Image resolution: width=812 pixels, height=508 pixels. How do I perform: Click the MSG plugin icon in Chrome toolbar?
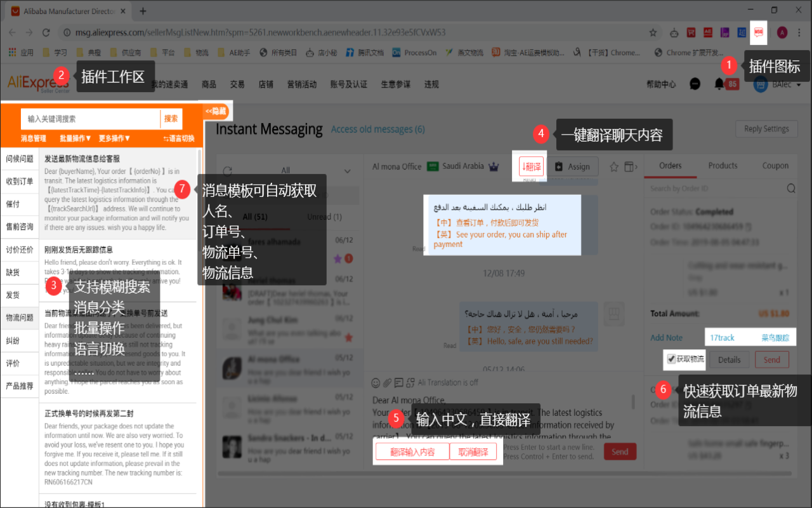click(x=758, y=32)
